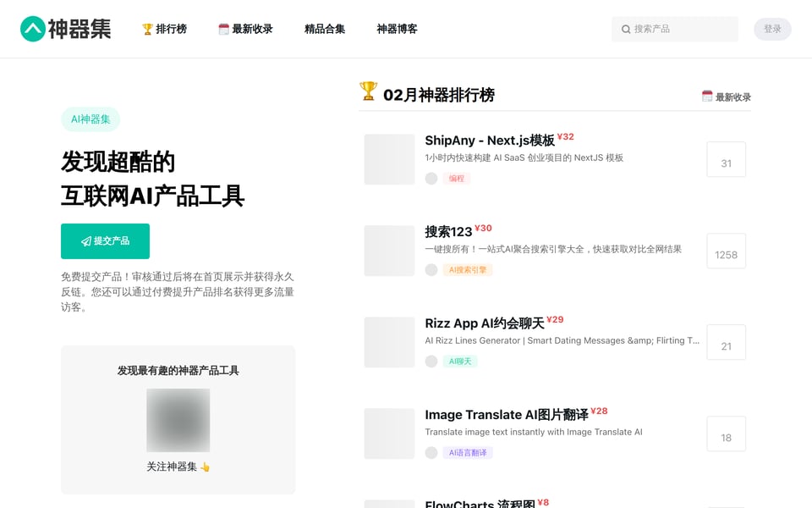Click the 搜索123 product thumbnail
The width and height of the screenshot is (812, 508).
click(389, 251)
